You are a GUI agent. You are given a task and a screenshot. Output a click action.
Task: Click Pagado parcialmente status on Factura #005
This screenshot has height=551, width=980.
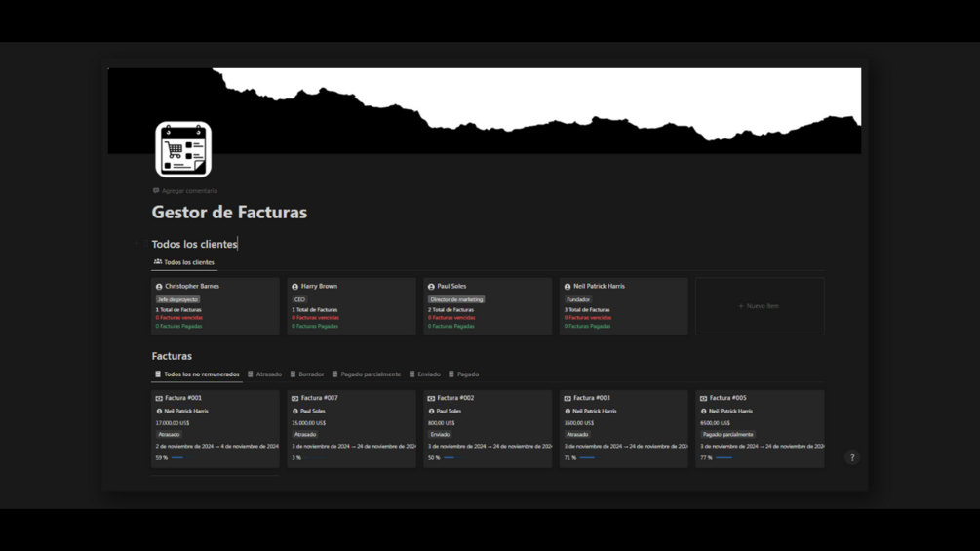(x=728, y=434)
